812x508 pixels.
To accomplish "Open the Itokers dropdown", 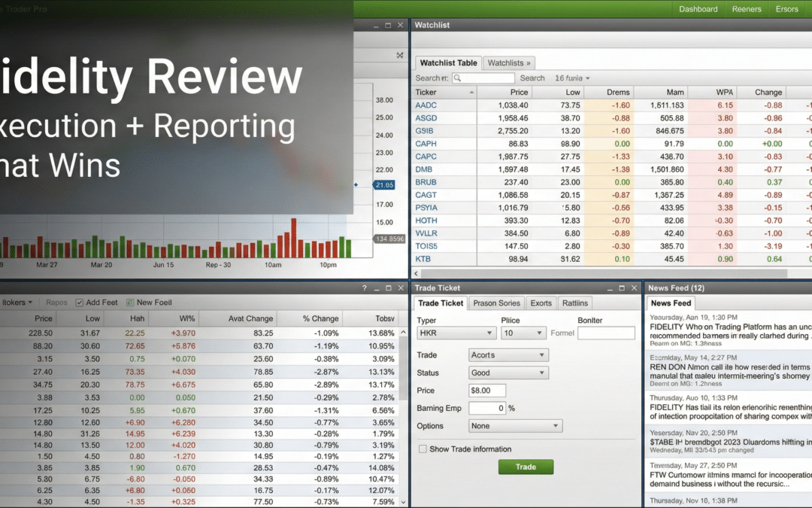I will point(17,303).
